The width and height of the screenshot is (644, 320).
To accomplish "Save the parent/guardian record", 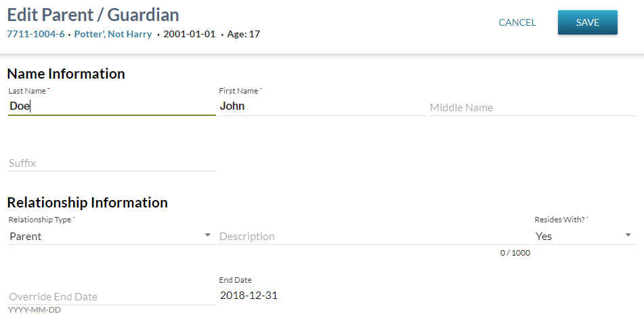I will (587, 22).
